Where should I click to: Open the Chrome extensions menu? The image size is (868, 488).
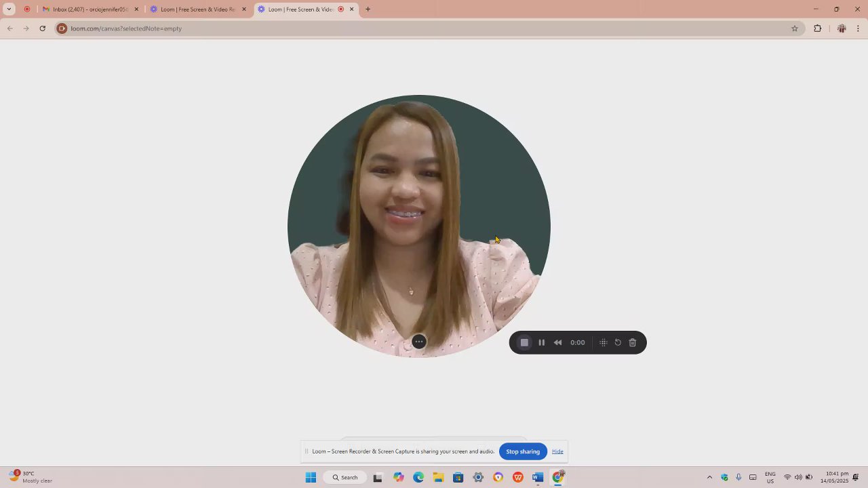(817, 28)
